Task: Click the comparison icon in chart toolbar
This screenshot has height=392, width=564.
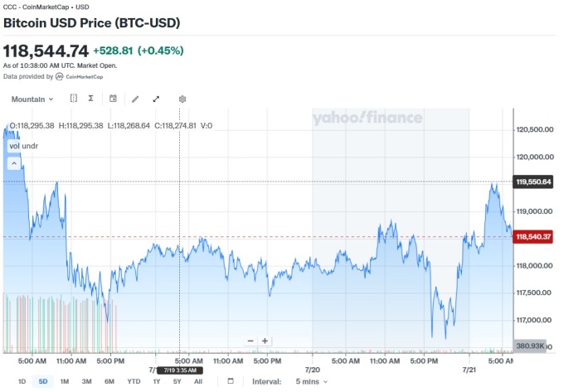Action: click(x=73, y=99)
